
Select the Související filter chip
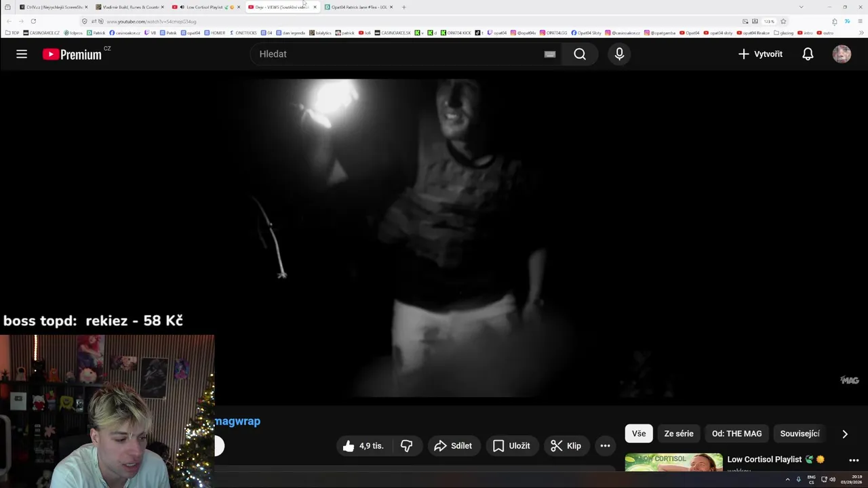[x=800, y=434]
